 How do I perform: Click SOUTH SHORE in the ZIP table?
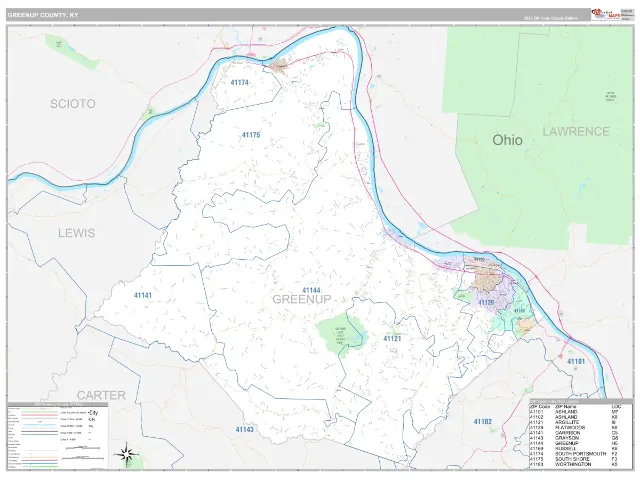point(572,459)
